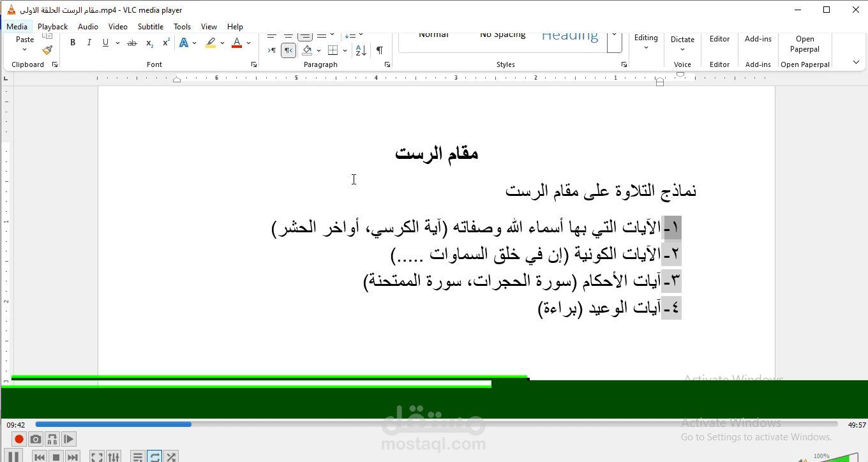Click the elapsed time 09:42

tap(16, 425)
